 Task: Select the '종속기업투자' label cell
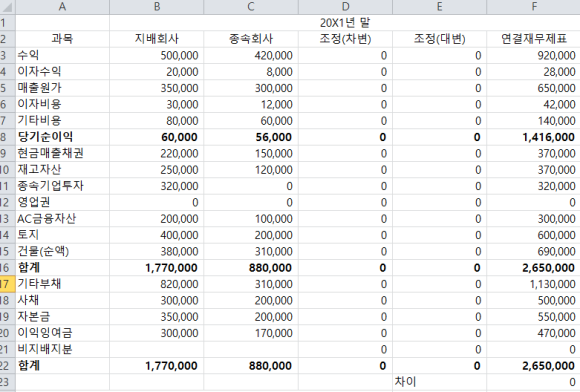(x=62, y=186)
